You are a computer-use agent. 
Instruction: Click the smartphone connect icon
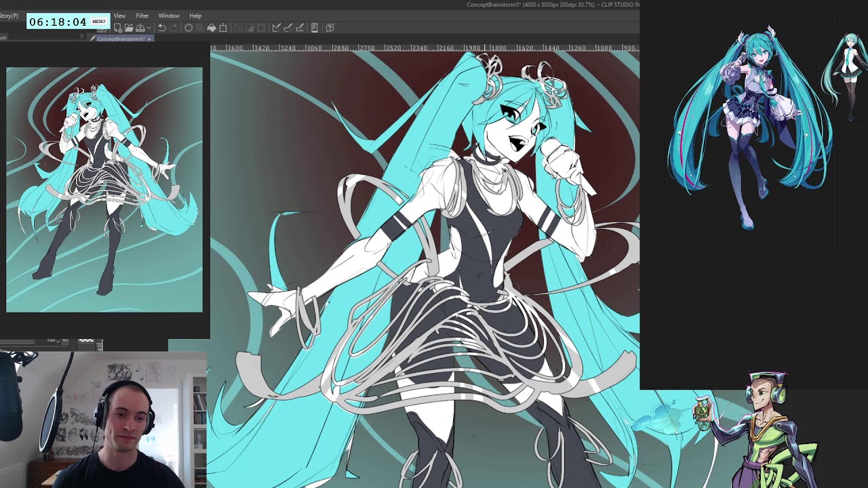(315, 28)
